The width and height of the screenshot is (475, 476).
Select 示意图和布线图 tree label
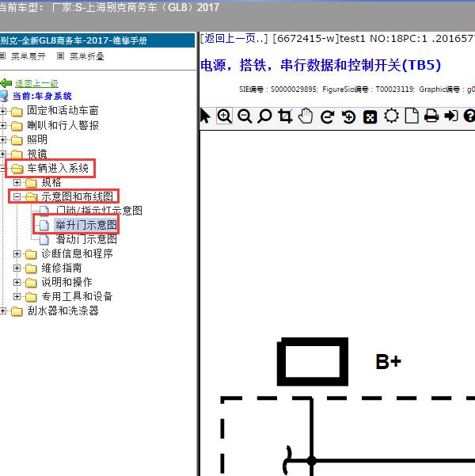(77, 196)
